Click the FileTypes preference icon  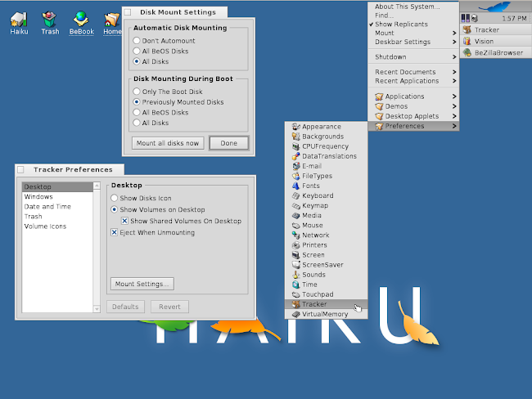click(295, 176)
